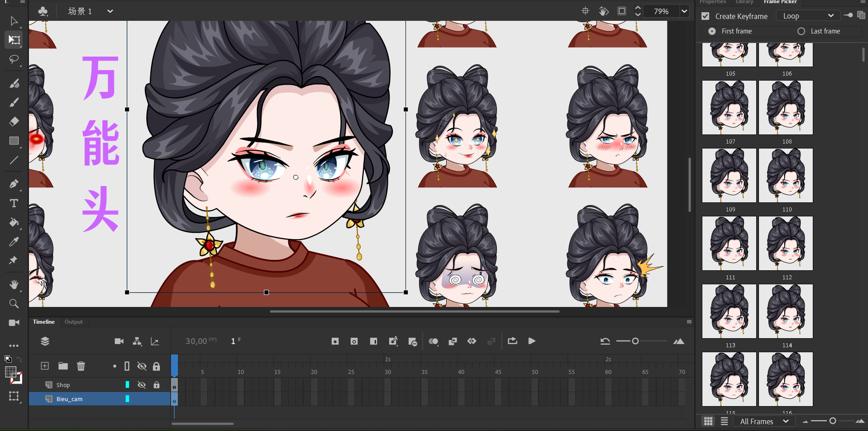
Task: Open the 79% zoom level dropdown
Action: click(x=684, y=11)
